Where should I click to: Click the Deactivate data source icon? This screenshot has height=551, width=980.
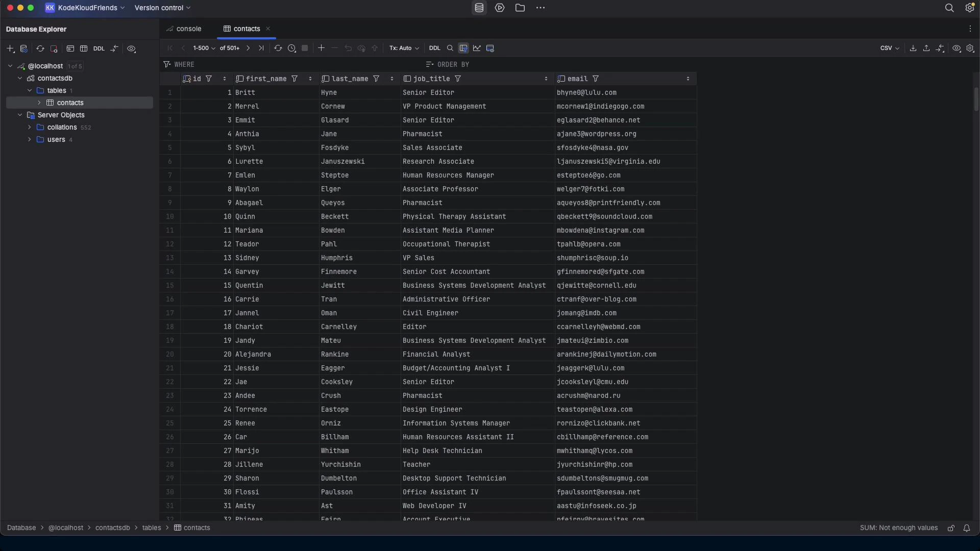click(54, 49)
